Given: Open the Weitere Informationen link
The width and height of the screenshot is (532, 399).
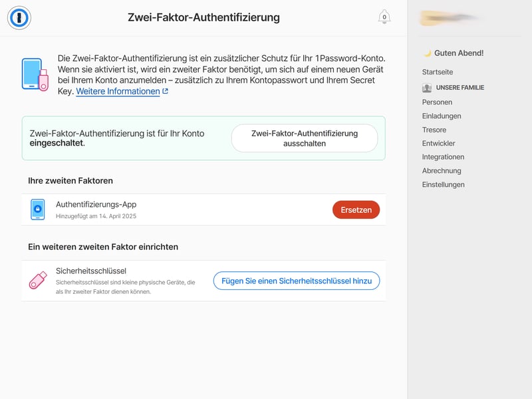Looking at the screenshot, I should (x=118, y=92).
